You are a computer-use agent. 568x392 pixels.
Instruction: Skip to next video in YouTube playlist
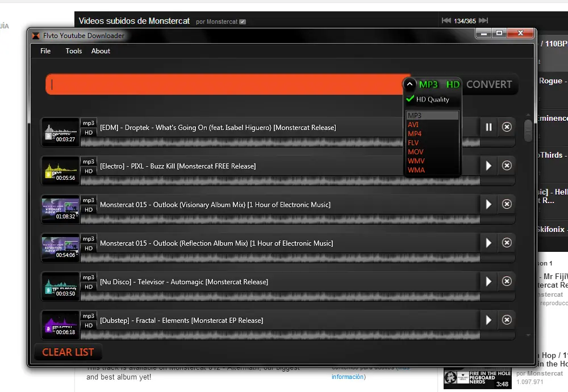click(483, 20)
